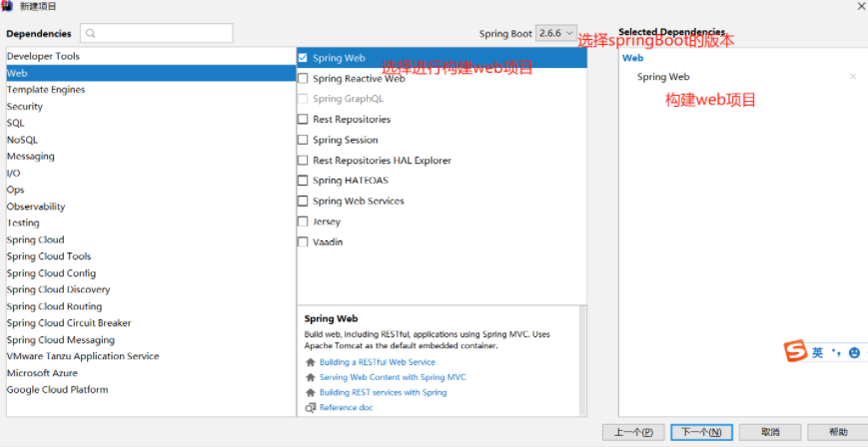Click Spring Web in Selected Dependencies
Screen dimensions: 868x447
click(x=663, y=77)
